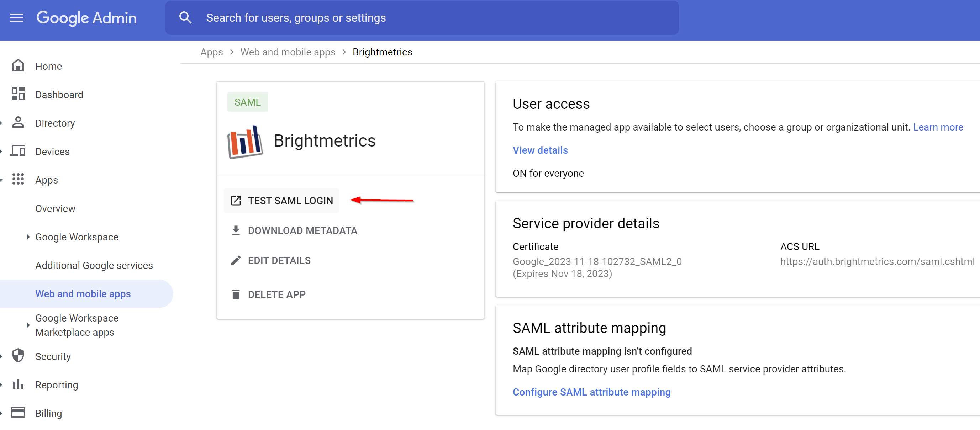This screenshot has height=430, width=980.
Task: Click DELETE APP
Action: (x=269, y=294)
